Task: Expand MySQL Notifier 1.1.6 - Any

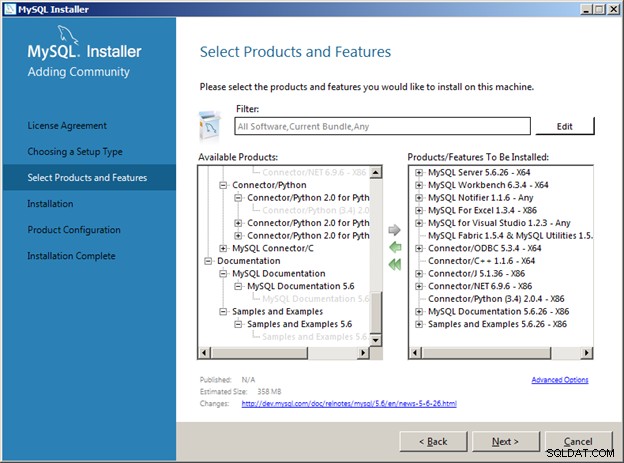Action: click(419, 198)
